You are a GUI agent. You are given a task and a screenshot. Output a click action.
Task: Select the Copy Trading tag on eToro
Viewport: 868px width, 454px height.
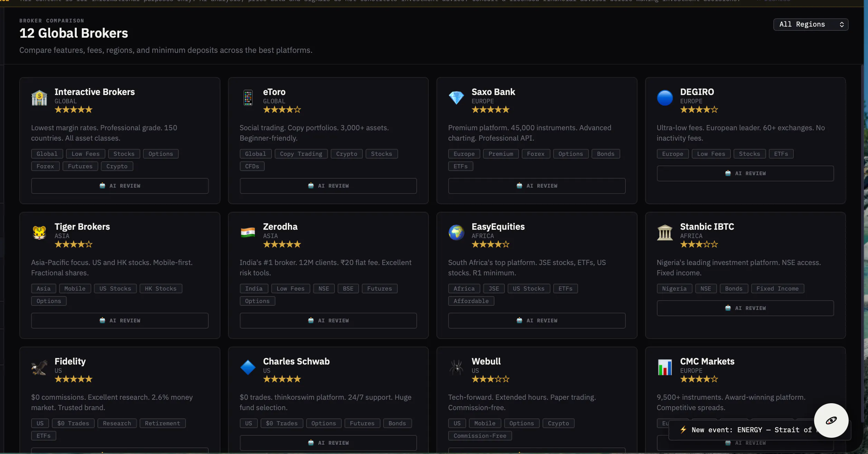pos(301,154)
